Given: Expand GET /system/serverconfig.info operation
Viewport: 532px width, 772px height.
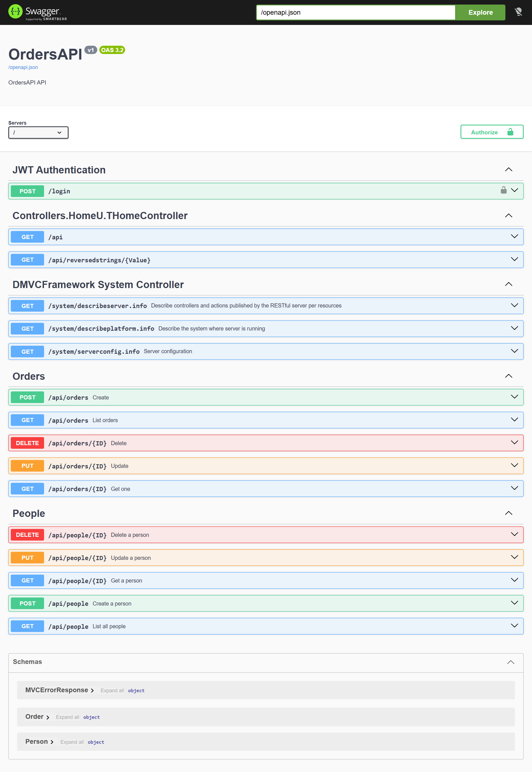Looking at the screenshot, I should click(266, 351).
